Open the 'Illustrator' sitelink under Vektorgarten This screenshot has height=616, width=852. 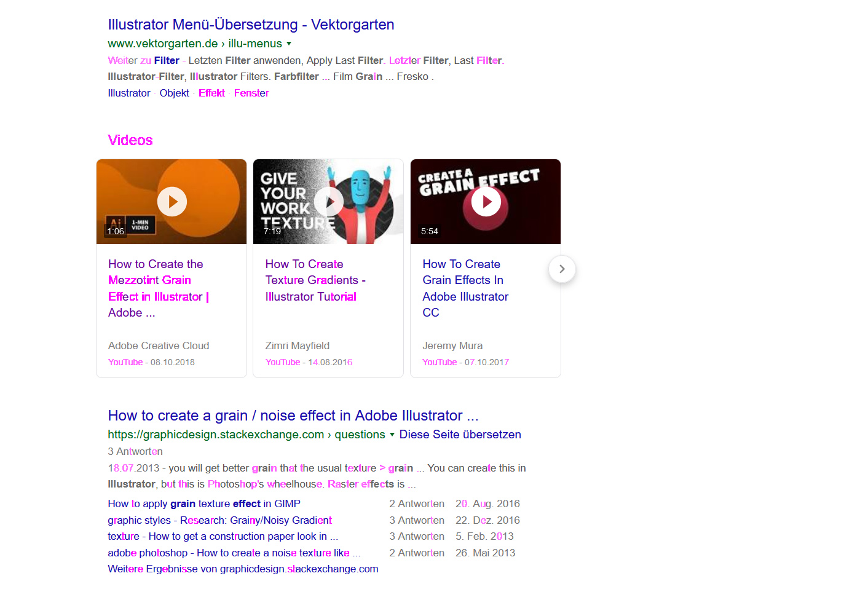pyautogui.click(x=129, y=93)
